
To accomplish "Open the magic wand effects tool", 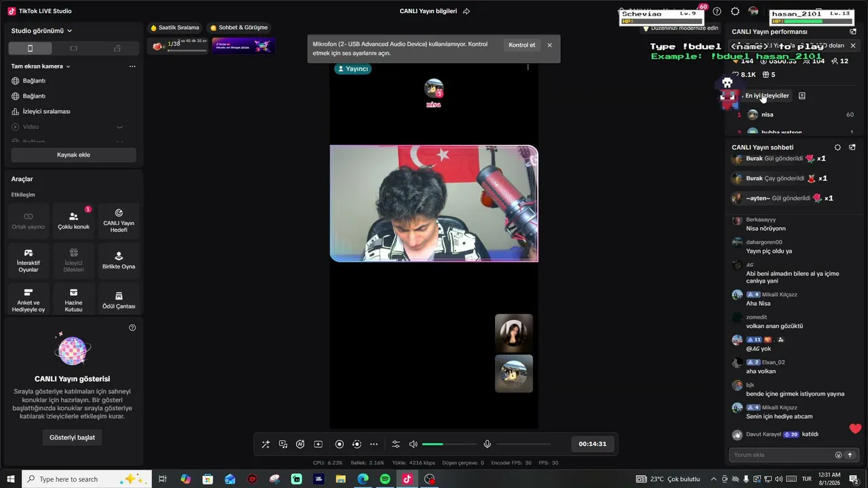I will 266,444.
